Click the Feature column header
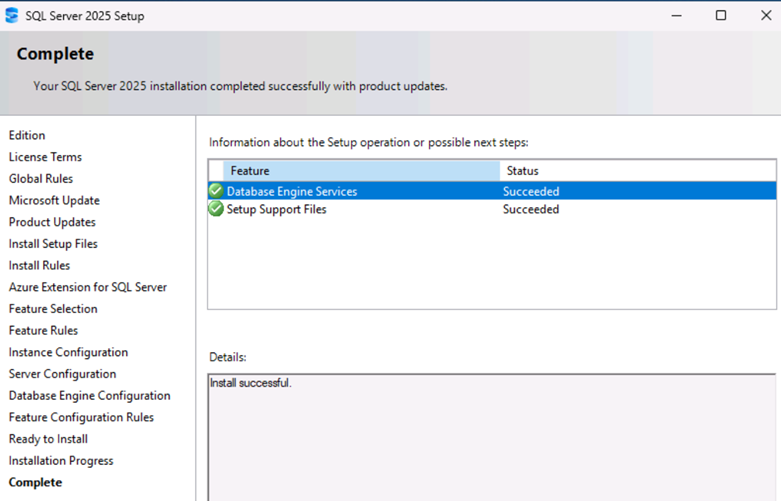Image resolution: width=781 pixels, height=501 pixels. point(362,171)
